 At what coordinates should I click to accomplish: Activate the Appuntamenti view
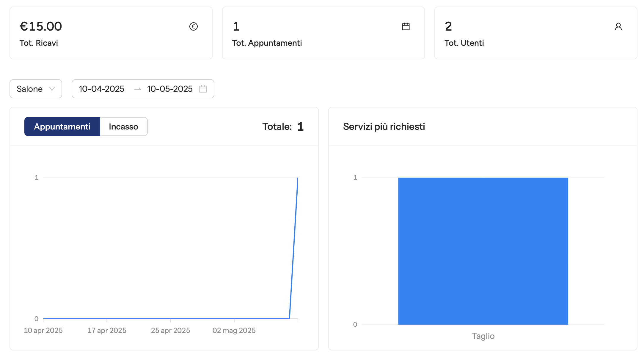pos(62,126)
